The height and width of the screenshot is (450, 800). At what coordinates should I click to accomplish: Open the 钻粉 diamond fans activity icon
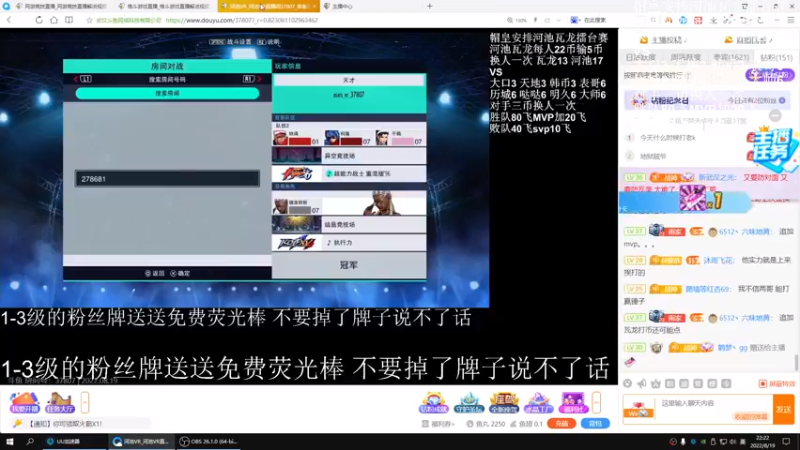[x=434, y=403]
